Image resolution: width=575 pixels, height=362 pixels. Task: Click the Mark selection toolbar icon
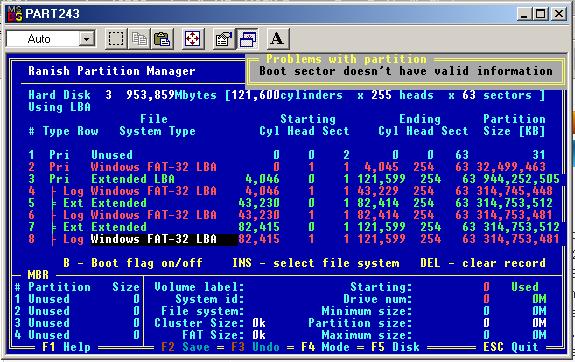[116, 39]
